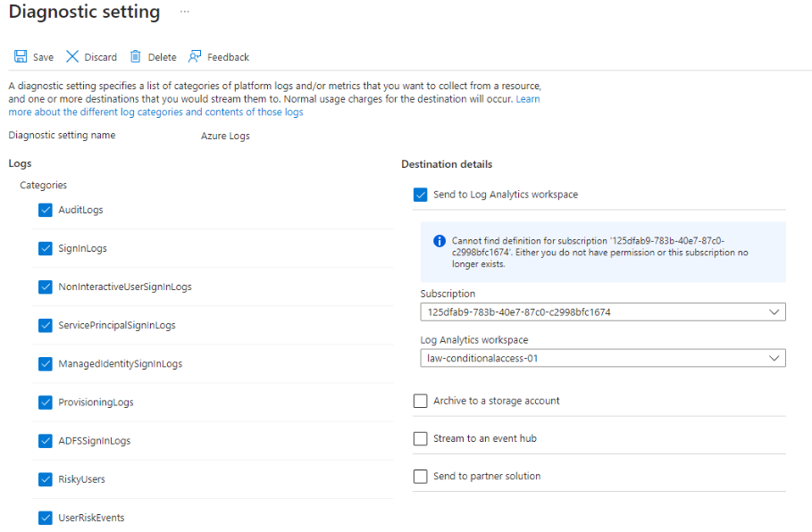Click the Discard X icon

[72, 56]
